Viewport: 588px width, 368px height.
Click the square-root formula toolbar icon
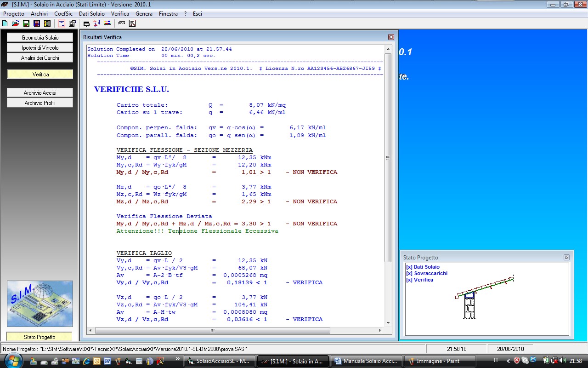122,23
